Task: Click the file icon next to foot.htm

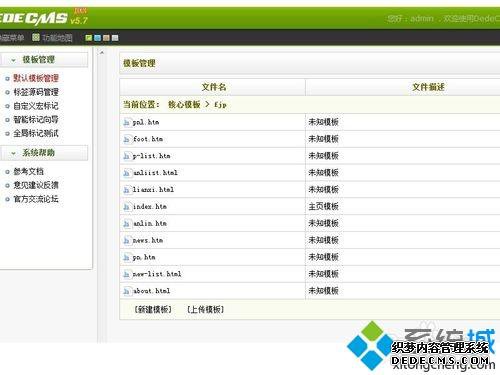Action: click(126, 139)
